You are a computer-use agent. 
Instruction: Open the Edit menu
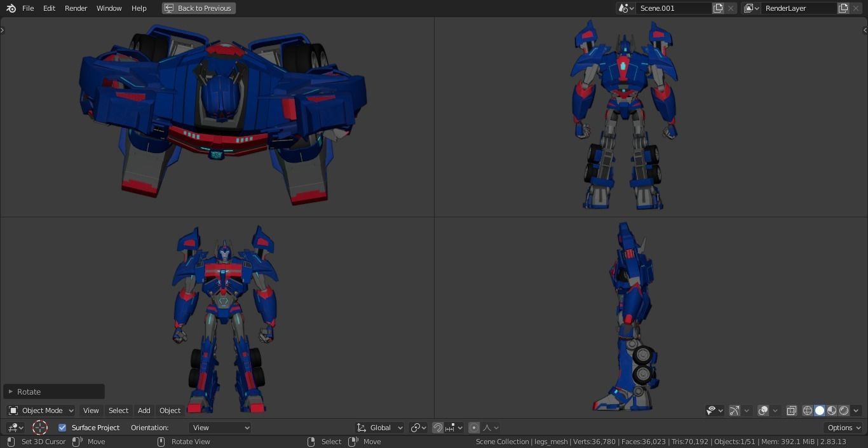click(49, 8)
